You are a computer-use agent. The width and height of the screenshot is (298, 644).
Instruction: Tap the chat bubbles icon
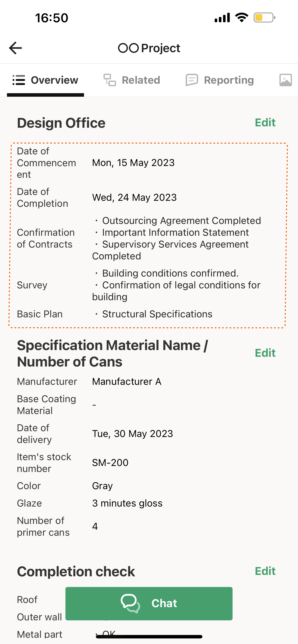[x=130, y=603]
